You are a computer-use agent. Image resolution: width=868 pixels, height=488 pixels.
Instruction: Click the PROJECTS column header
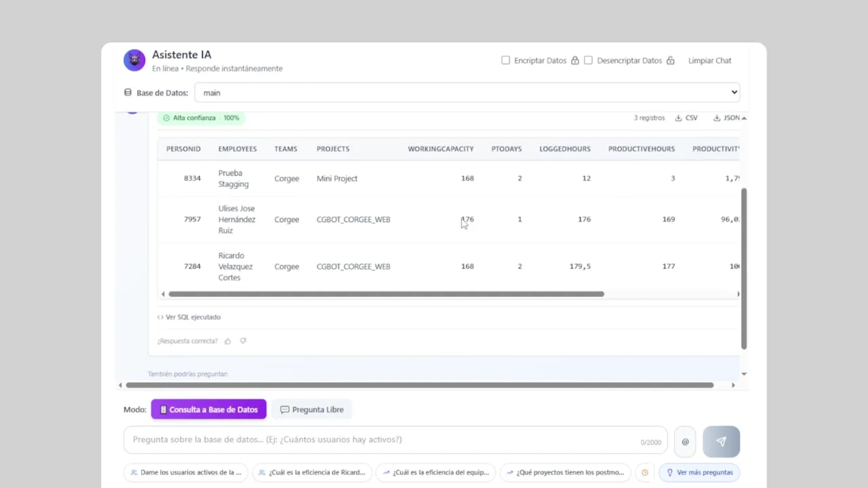tap(333, 149)
